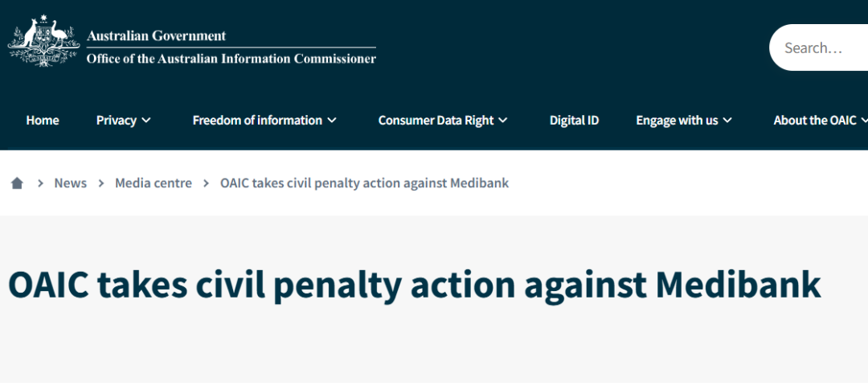Focus the Search input field
The width and height of the screenshot is (868, 386).
pyautogui.click(x=820, y=48)
